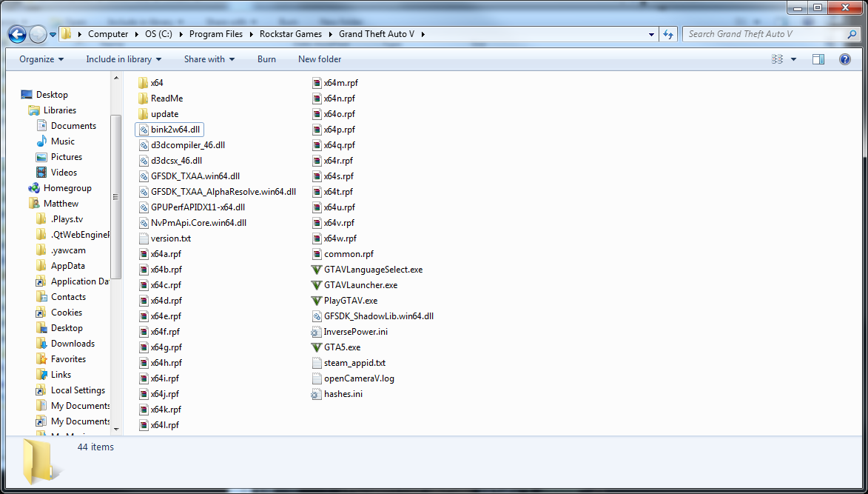Select GTA5.exe icon
The image size is (868, 494).
coord(317,347)
